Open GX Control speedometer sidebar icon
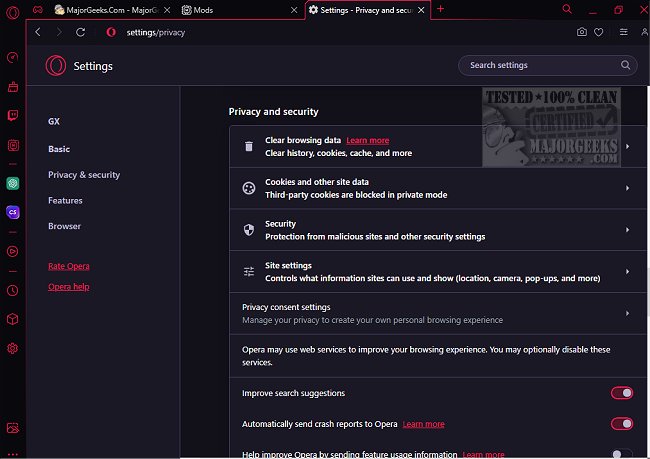Screen dimensions: 650x459 [x=13, y=57]
